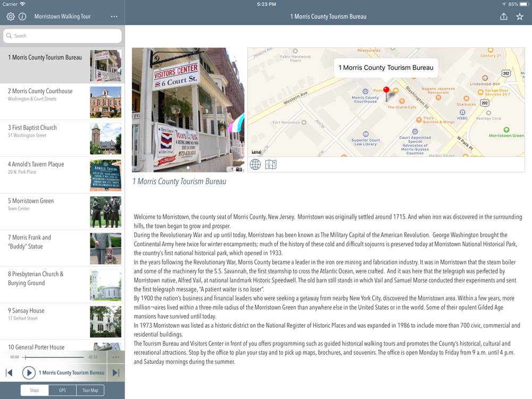532x399 pixels.
Task: Favorite this stop with the star icon
Action: [520, 16]
